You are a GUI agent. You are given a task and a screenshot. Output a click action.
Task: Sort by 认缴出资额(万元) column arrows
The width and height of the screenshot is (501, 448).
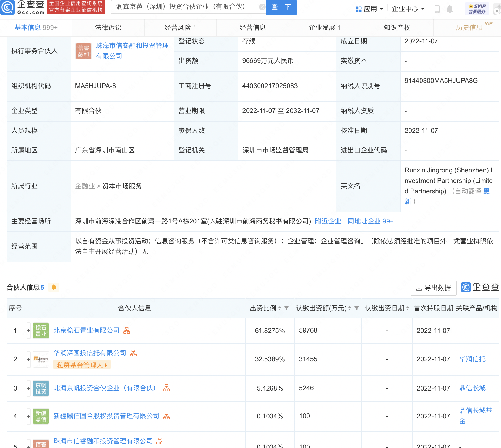coord(350,308)
